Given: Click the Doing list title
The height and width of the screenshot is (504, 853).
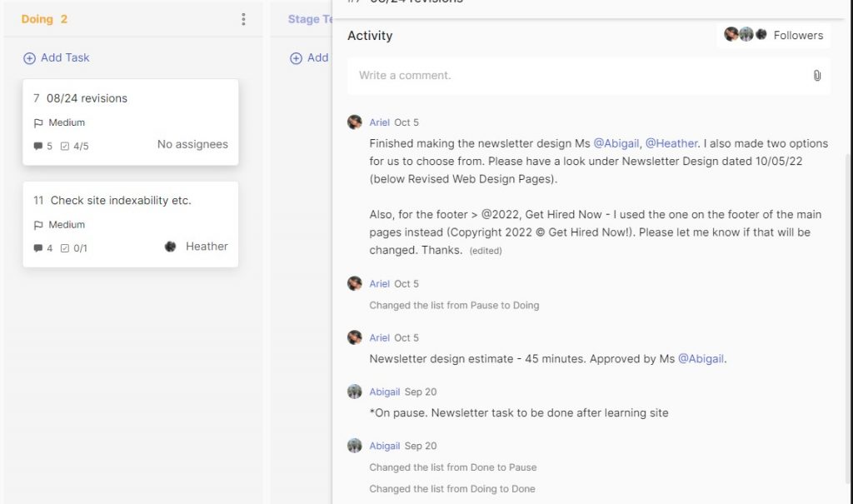Looking at the screenshot, I should 37,19.
